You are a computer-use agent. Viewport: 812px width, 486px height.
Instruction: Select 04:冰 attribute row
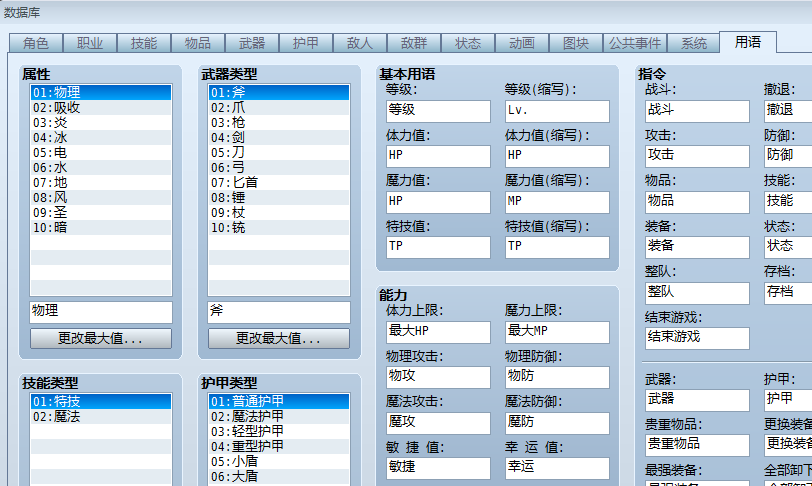(101, 138)
